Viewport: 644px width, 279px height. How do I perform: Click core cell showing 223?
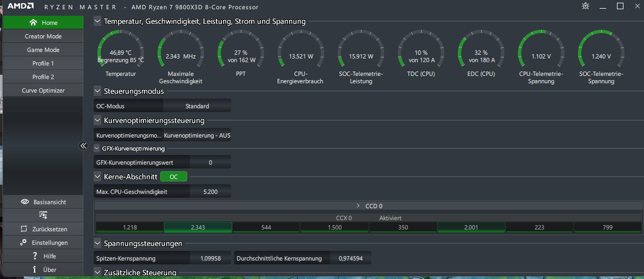tap(539, 227)
